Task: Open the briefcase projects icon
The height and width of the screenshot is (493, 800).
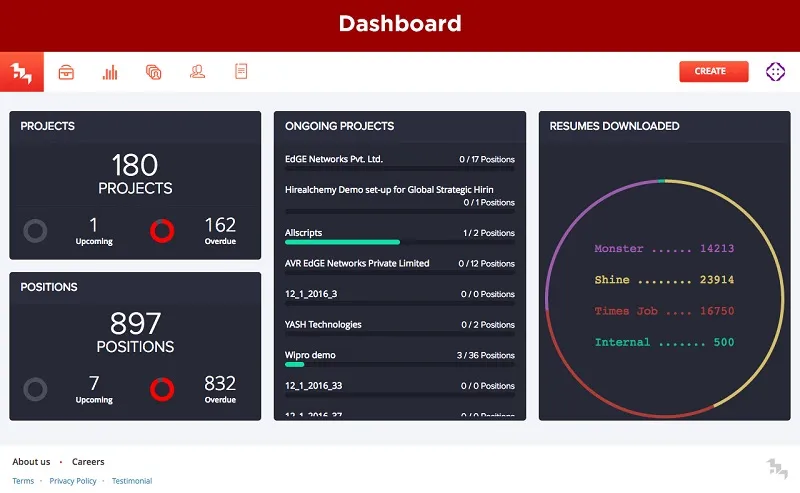Action: 66,72
